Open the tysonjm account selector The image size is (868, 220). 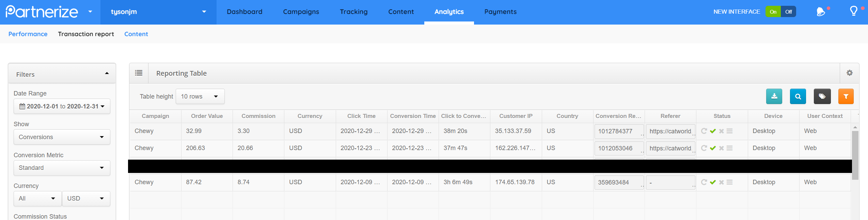pyautogui.click(x=158, y=12)
